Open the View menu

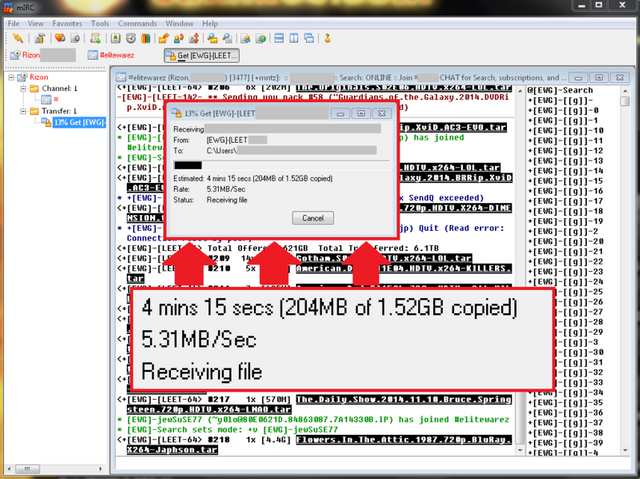36,23
